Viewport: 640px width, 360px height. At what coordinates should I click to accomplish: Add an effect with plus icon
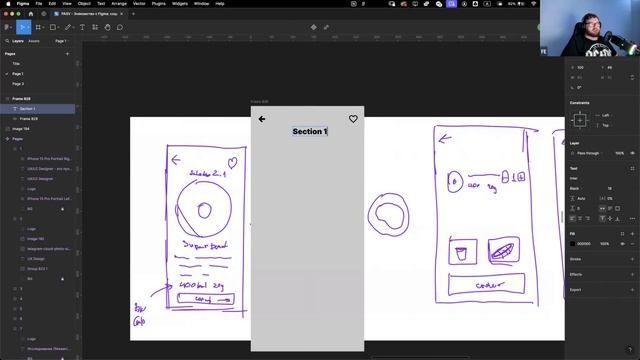632,274
